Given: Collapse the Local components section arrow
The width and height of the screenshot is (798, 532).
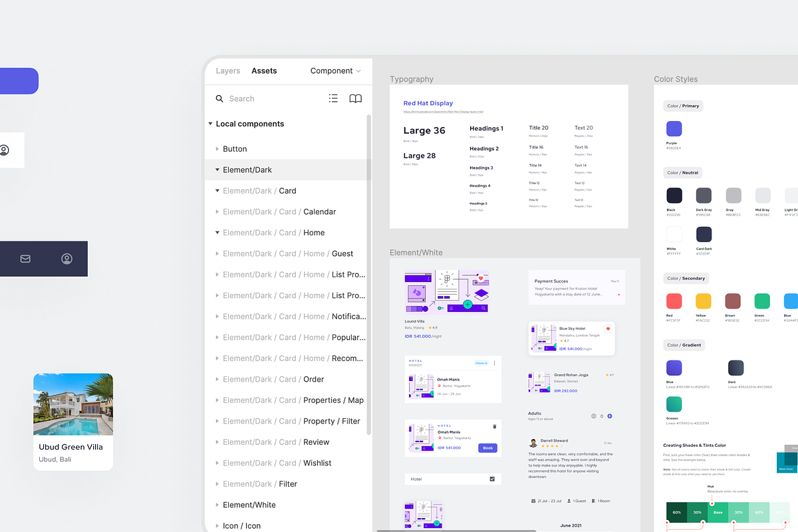Looking at the screenshot, I should pyautogui.click(x=210, y=124).
